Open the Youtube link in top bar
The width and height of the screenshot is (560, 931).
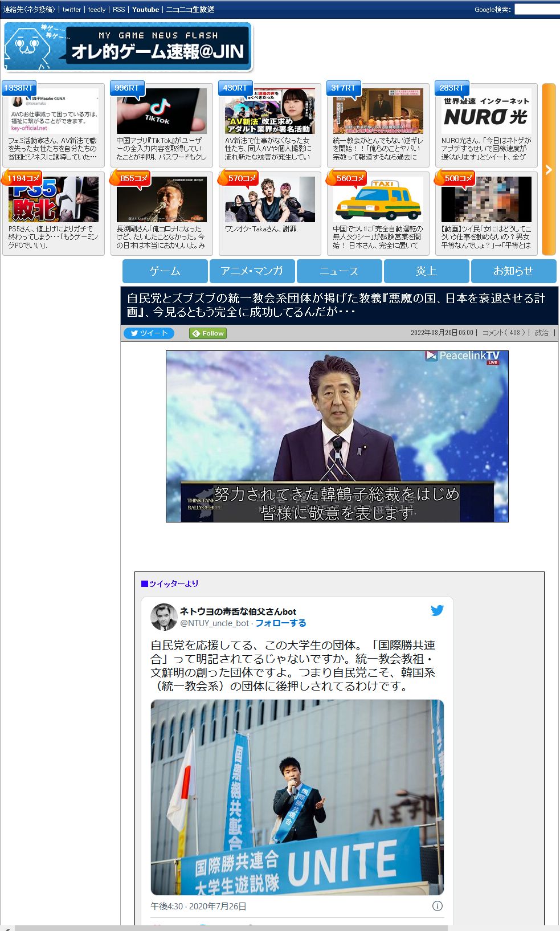pyautogui.click(x=145, y=9)
